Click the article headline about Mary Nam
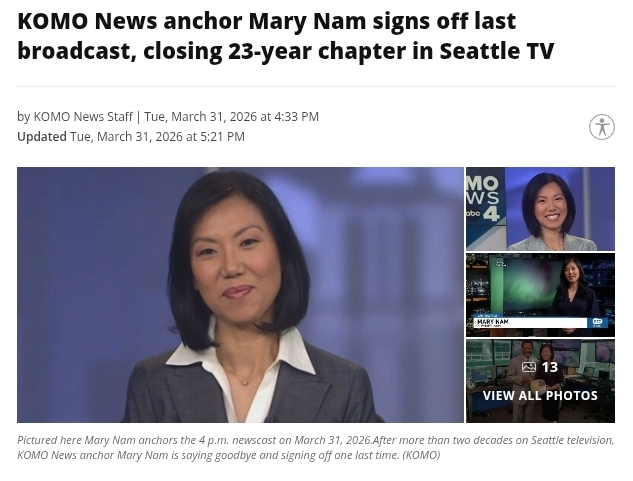Image resolution: width=633 pixels, height=481 pixels. [286, 36]
